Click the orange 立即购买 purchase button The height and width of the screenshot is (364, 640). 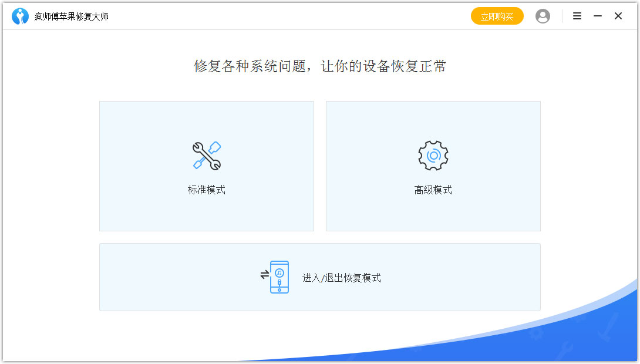pos(497,16)
